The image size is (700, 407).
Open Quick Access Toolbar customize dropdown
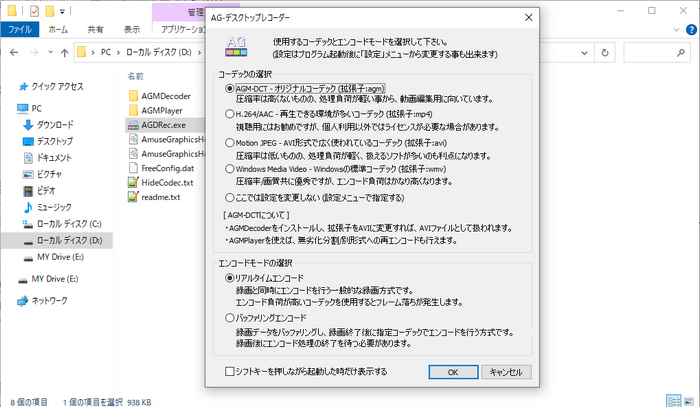coord(62,11)
